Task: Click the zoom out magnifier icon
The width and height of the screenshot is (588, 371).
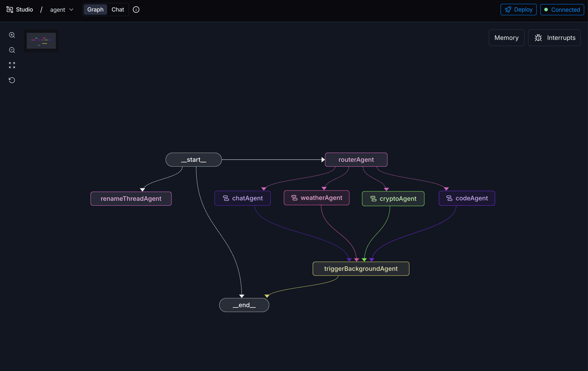Action: click(12, 50)
